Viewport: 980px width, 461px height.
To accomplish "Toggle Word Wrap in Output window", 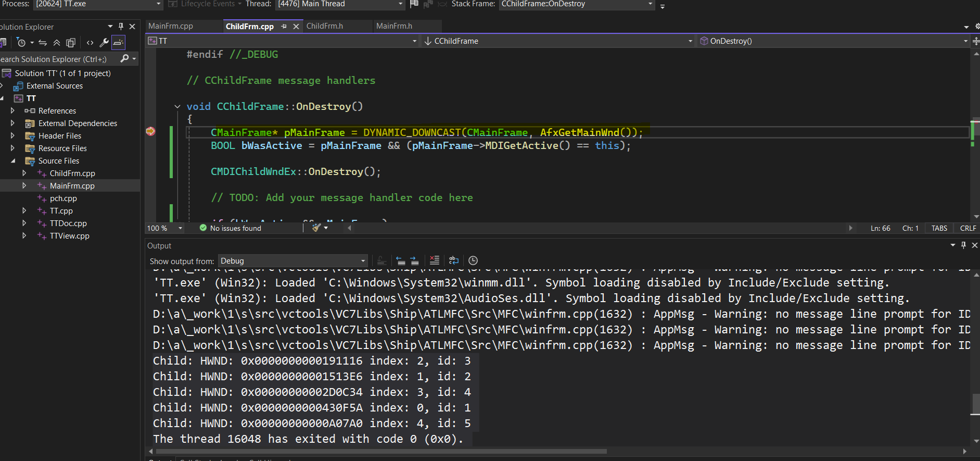I will point(454,260).
